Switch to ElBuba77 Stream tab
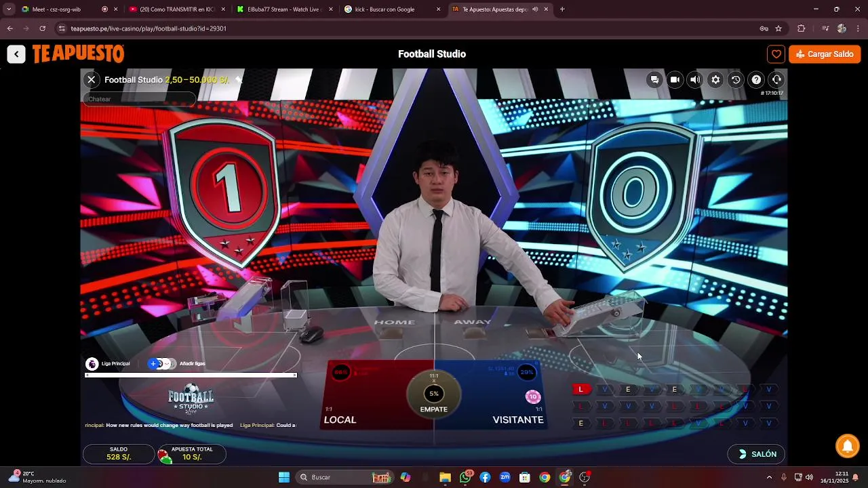868x488 pixels. (x=283, y=9)
